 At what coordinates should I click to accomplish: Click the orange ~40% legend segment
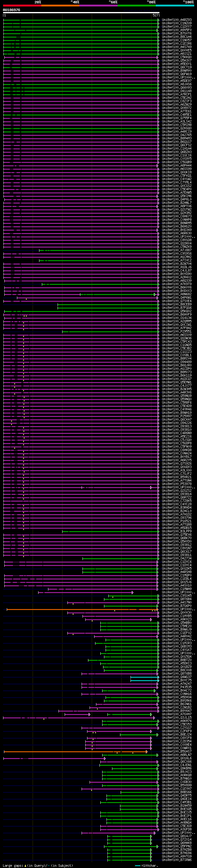pyautogui.click(x=60, y=6)
